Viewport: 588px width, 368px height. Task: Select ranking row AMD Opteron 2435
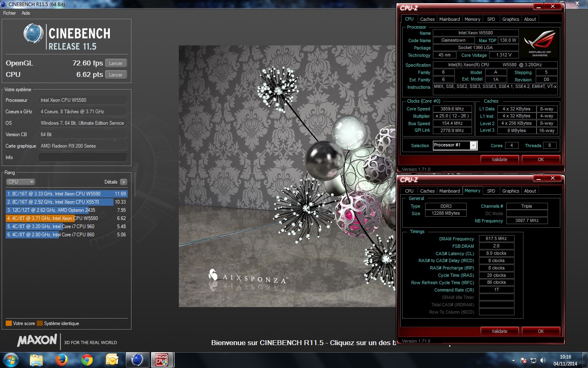point(67,210)
